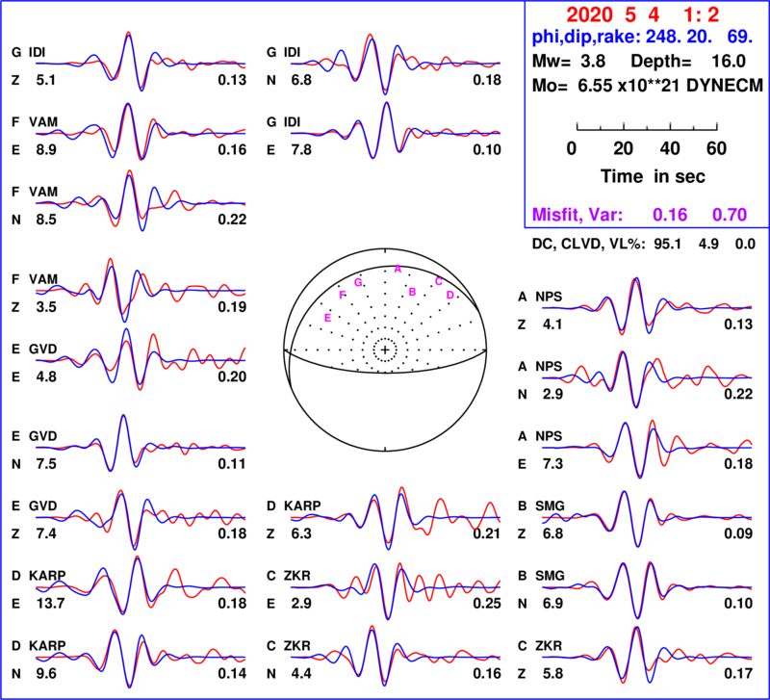Click amplitude value "7.8" on IDI E trace
This screenshot has height=700, width=770.
click(x=301, y=150)
